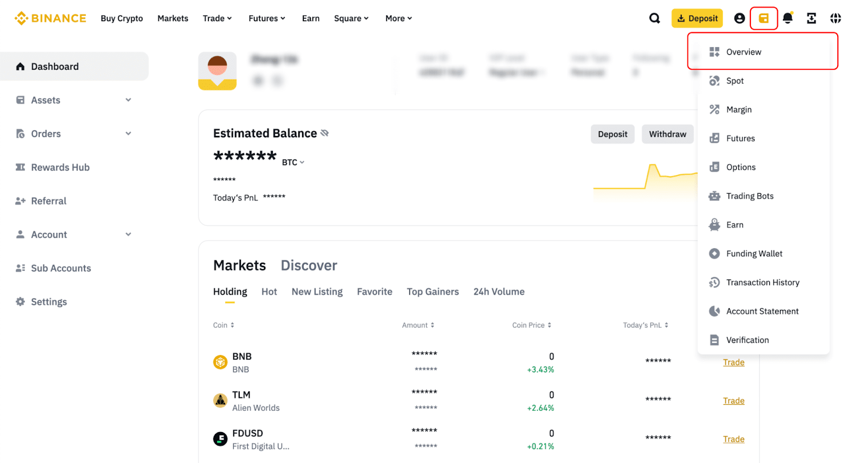
Task: Open the BTC currency dropdown
Action: point(293,162)
